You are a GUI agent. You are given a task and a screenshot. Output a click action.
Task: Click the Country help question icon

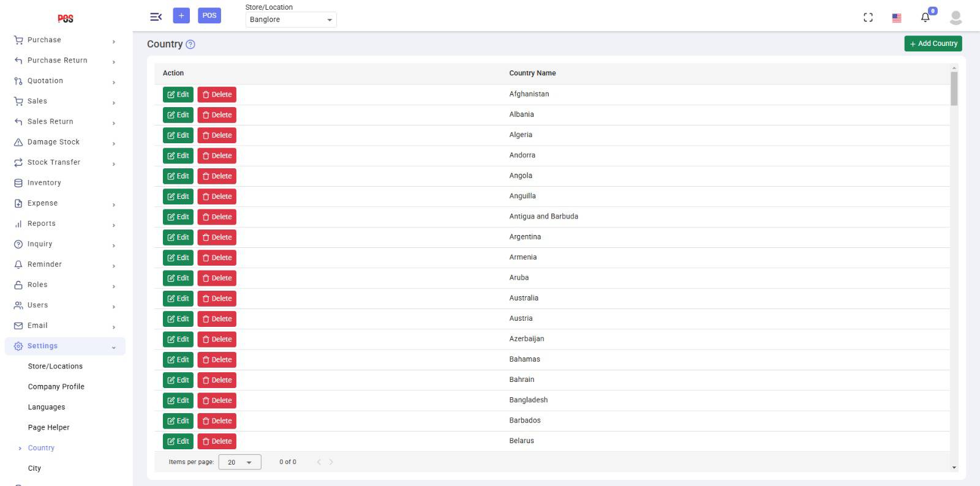[190, 44]
